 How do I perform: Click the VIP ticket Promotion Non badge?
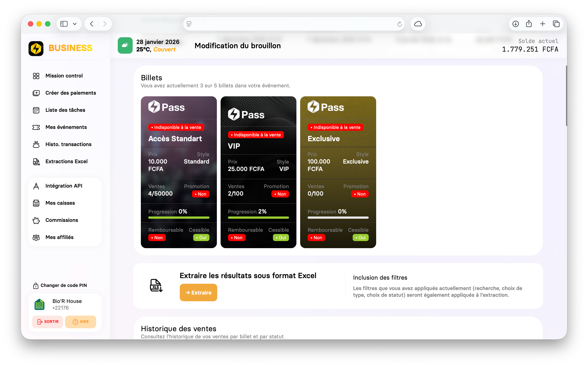pos(280,194)
